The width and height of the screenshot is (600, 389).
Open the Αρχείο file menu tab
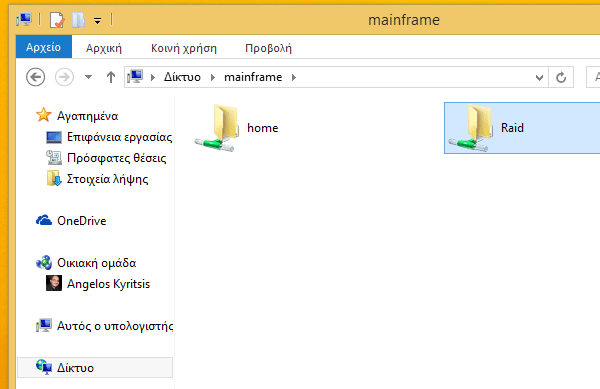point(44,47)
